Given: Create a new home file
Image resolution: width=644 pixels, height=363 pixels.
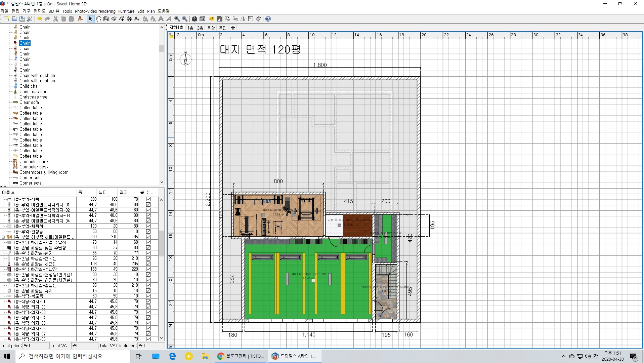Looking at the screenshot, I should (x=6, y=19).
